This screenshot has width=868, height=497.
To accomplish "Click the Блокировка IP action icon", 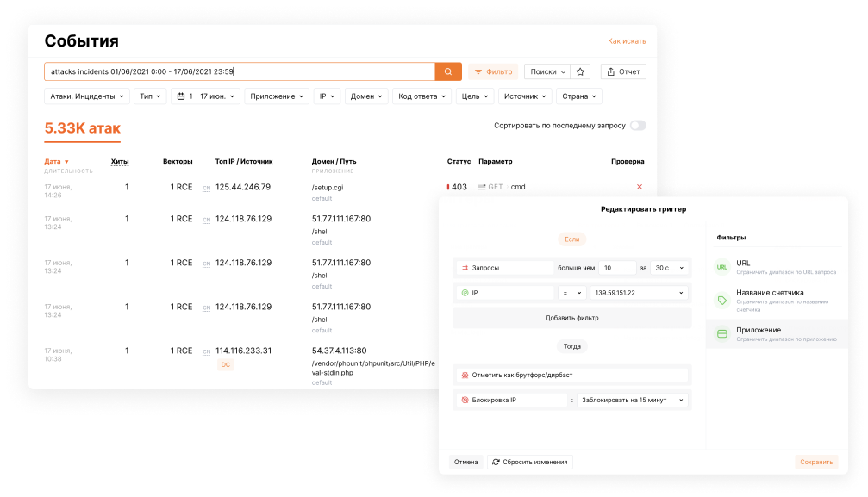I will pyautogui.click(x=465, y=401).
